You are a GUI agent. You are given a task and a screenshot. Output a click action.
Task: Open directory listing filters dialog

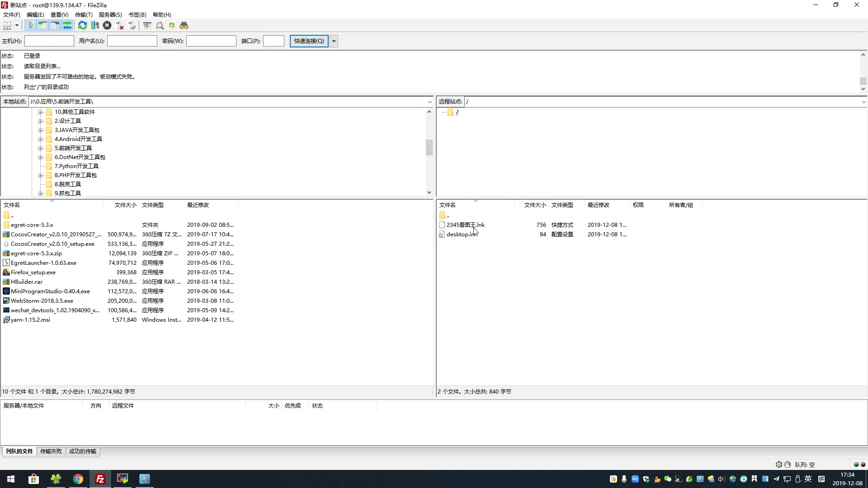tap(147, 26)
